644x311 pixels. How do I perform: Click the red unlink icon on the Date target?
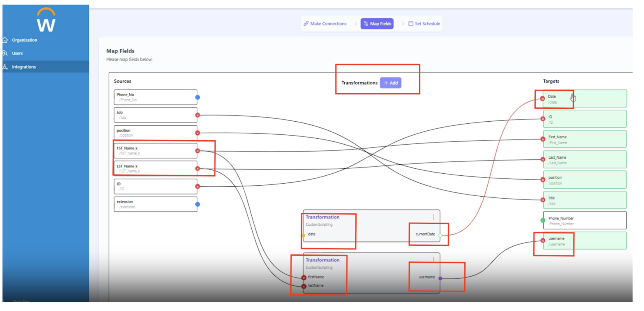pos(542,99)
